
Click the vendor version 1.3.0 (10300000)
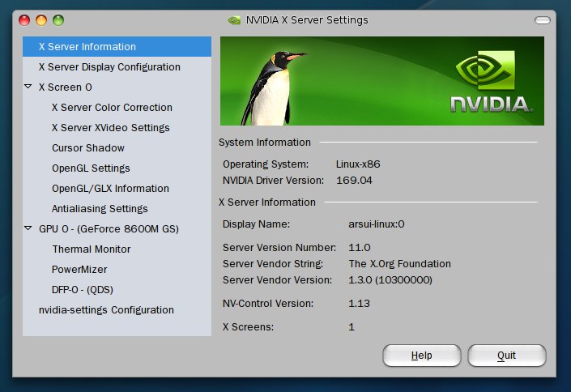coord(390,280)
